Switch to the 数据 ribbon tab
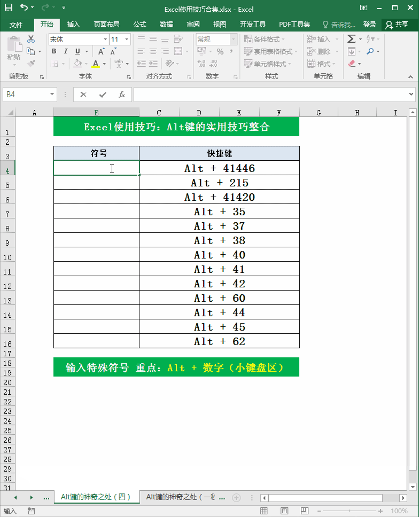The image size is (420, 517). (167, 25)
